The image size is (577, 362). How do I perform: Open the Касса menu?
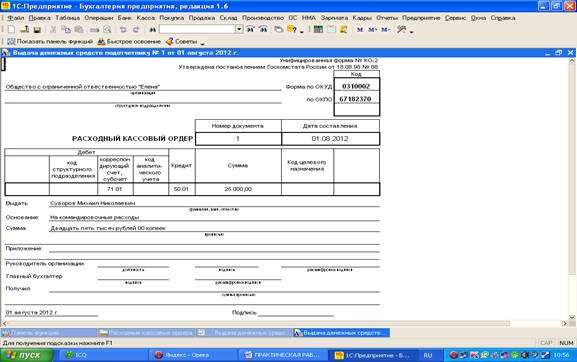tap(146, 18)
